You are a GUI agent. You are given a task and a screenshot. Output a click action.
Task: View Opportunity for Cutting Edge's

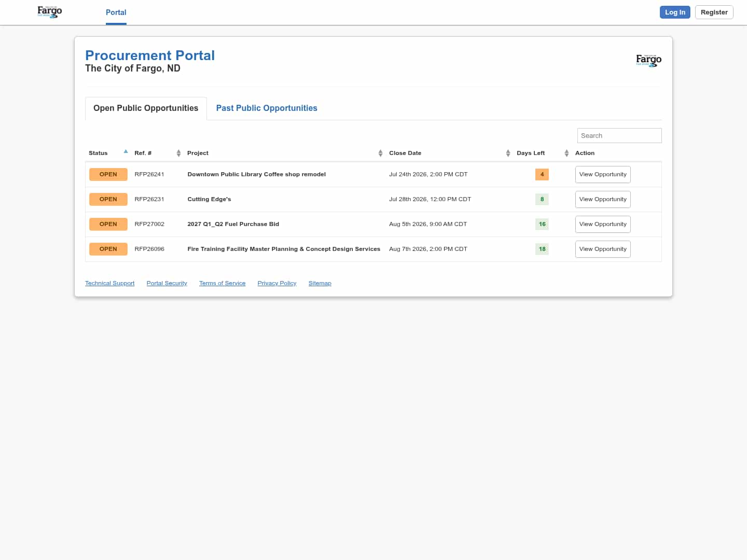point(603,199)
